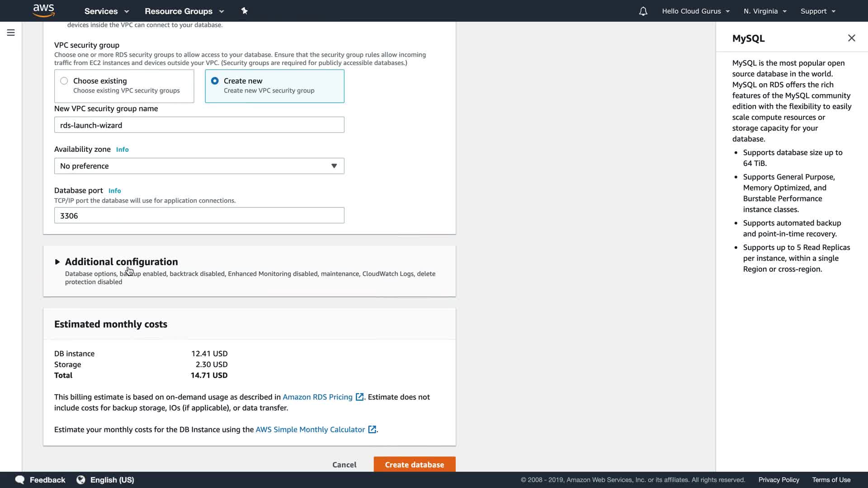The image size is (868, 488).
Task: Click the Create database button
Action: (414, 465)
